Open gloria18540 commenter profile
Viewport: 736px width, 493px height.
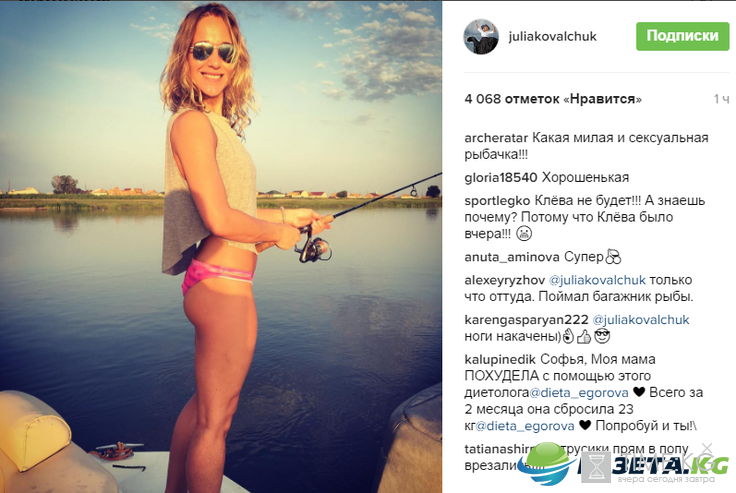click(500, 177)
